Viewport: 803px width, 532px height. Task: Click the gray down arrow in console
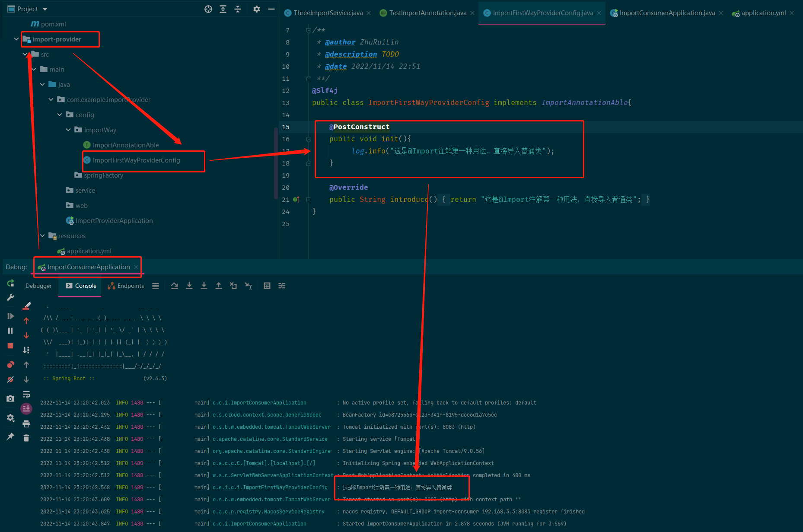point(26,379)
